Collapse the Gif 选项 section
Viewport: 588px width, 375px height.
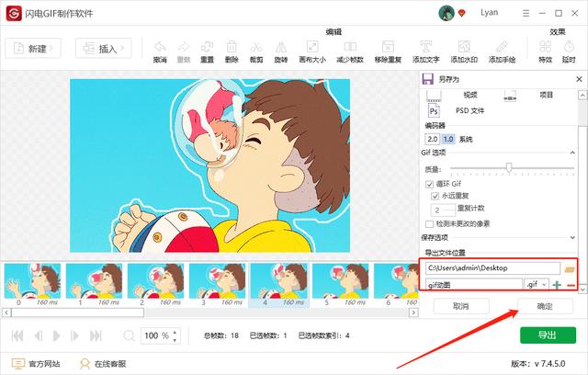click(x=573, y=153)
